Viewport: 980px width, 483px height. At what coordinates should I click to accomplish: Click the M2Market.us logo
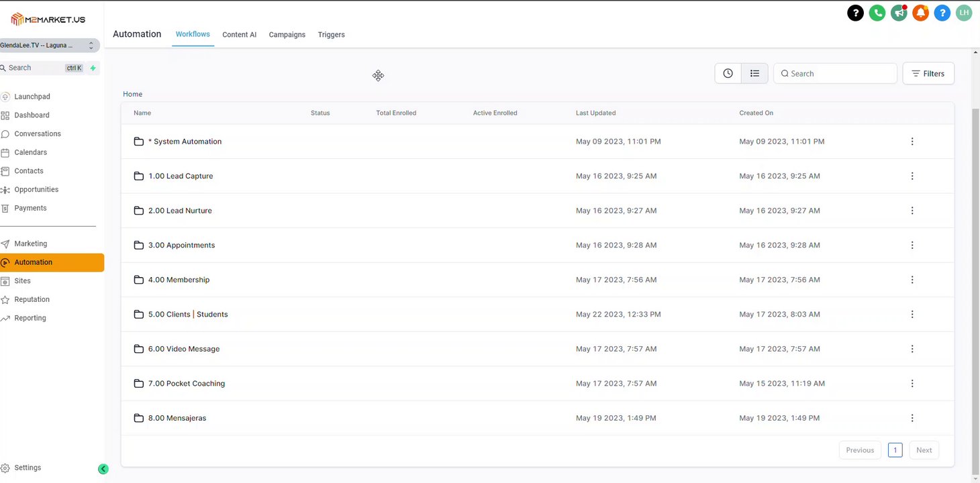point(48,19)
